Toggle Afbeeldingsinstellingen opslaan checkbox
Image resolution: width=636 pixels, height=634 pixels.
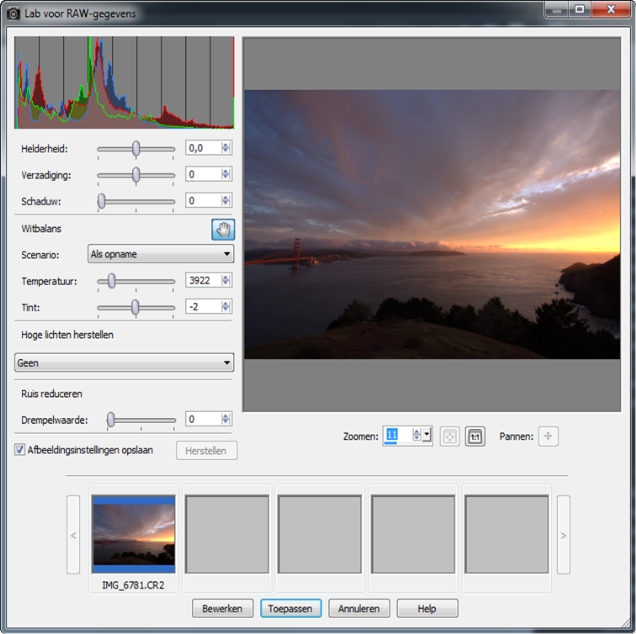pyautogui.click(x=21, y=450)
